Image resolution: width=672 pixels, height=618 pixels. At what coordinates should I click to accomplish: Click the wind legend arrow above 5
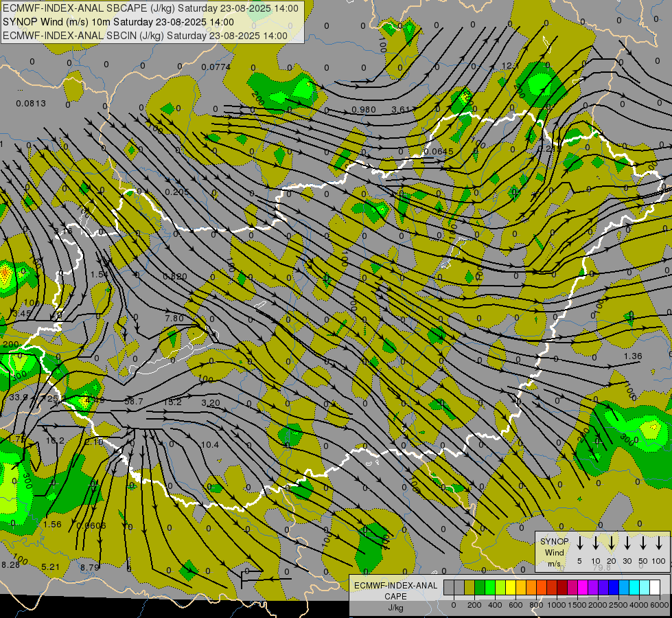(579, 543)
